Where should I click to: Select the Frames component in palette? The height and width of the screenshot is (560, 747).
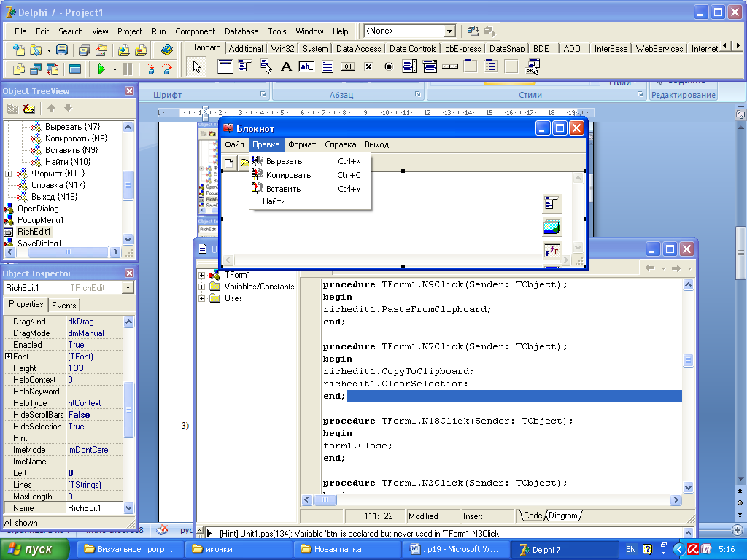[225, 66]
